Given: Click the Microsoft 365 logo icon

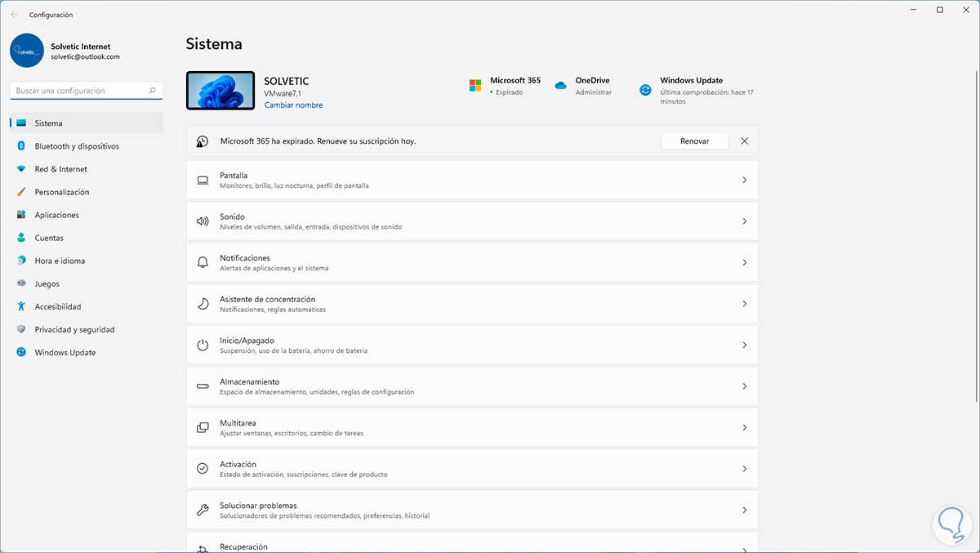Looking at the screenshot, I should [475, 86].
